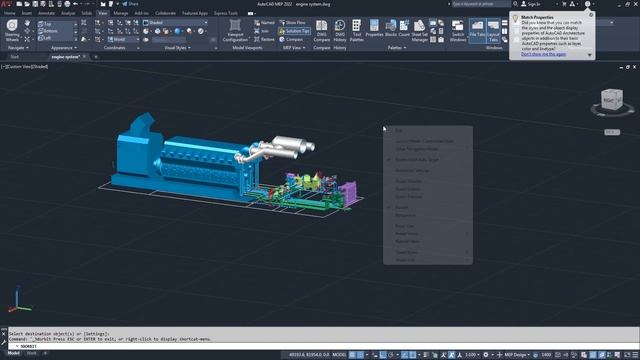Click the Plot printer icon in quick access toolbar

tap(67, 4)
